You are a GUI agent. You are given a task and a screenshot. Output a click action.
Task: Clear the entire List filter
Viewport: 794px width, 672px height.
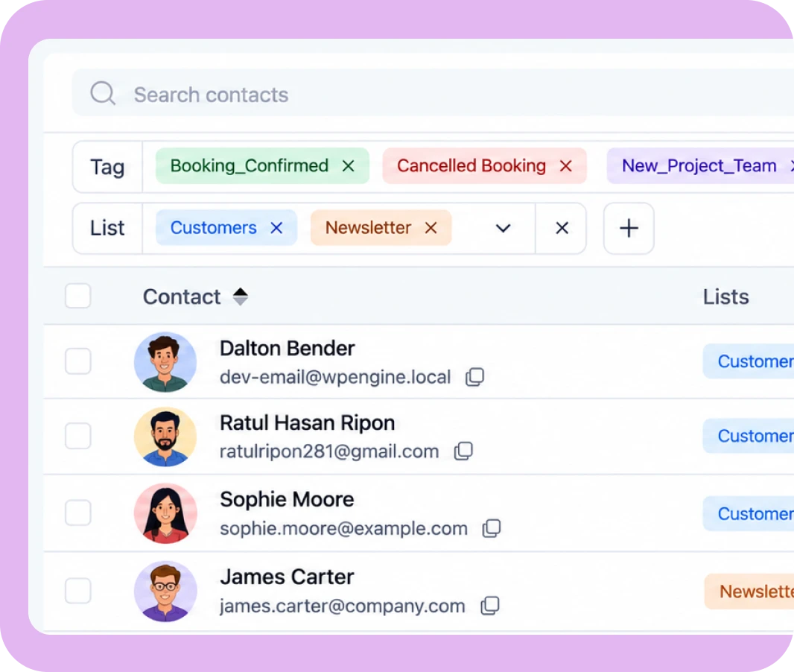coord(562,229)
